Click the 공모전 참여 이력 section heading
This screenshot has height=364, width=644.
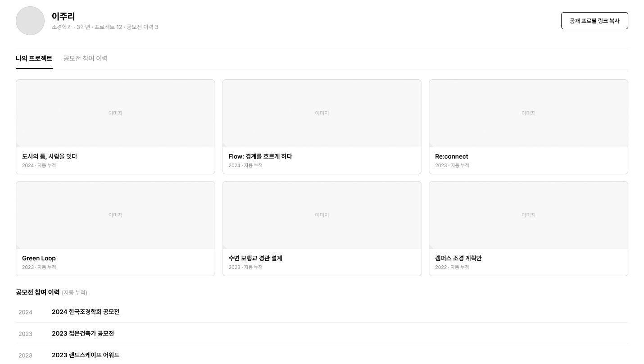38,292
